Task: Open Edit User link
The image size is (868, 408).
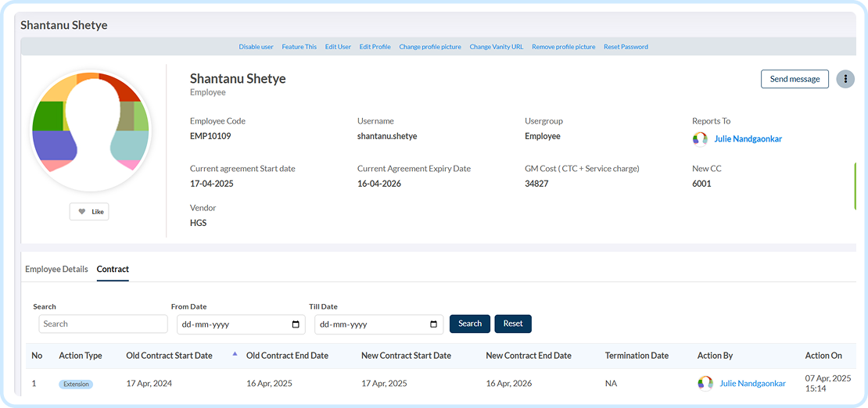Action: [x=338, y=47]
